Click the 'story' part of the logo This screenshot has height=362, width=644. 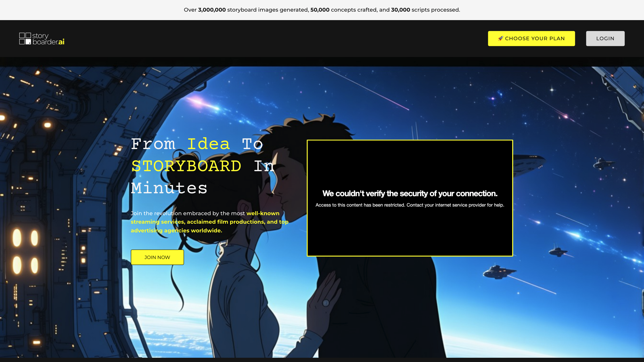(x=40, y=36)
